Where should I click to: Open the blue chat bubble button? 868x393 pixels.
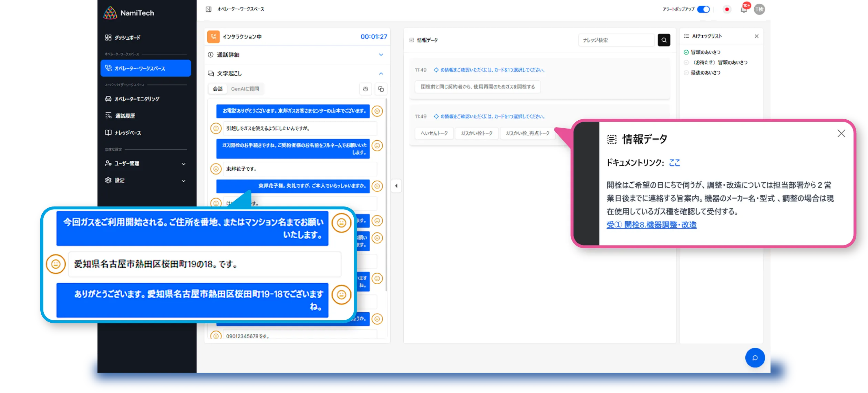coord(755,357)
